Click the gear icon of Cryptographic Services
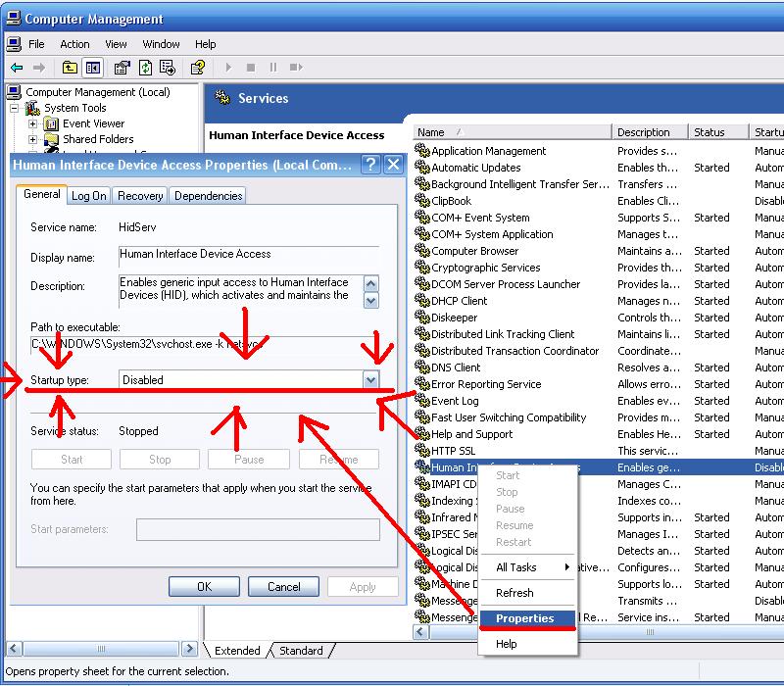This screenshot has height=686, width=784. click(x=422, y=267)
